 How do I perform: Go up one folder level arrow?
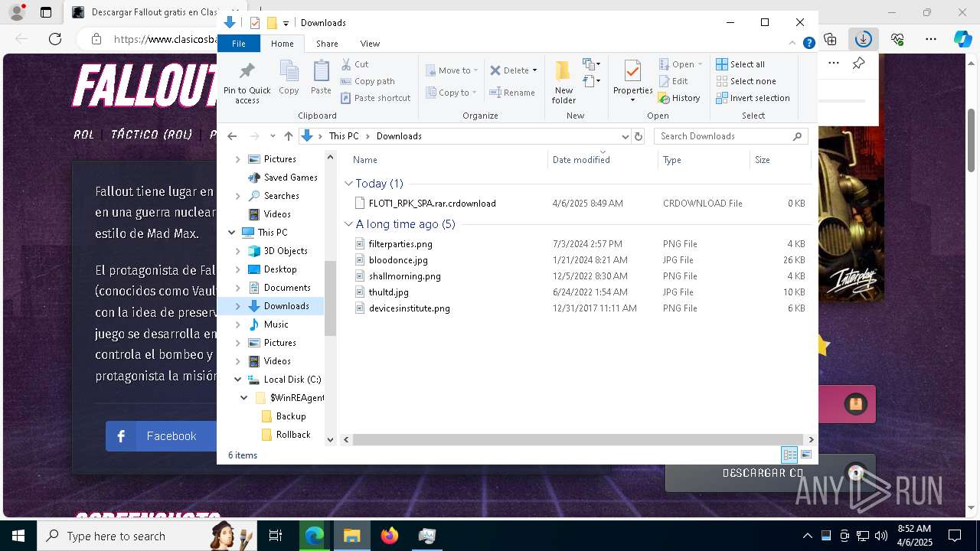288,136
